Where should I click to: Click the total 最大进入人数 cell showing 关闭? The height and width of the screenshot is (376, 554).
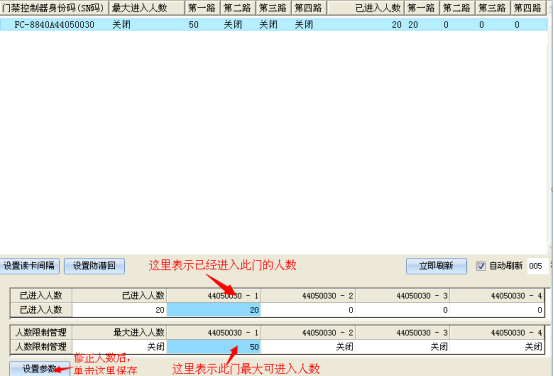tap(119, 347)
